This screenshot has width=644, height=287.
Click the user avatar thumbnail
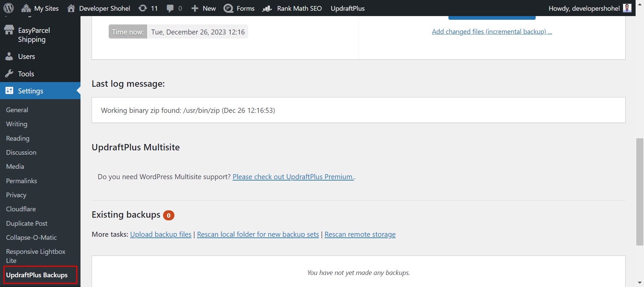pos(627,8)
